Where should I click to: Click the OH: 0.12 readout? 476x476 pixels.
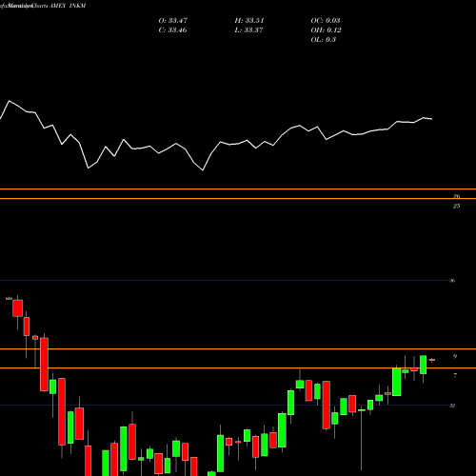pyautogui.click(x=326, y=30)
